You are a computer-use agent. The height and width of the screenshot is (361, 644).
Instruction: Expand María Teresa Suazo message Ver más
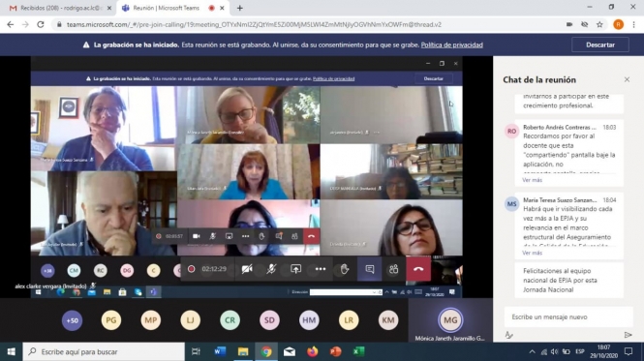pos(532,253)
